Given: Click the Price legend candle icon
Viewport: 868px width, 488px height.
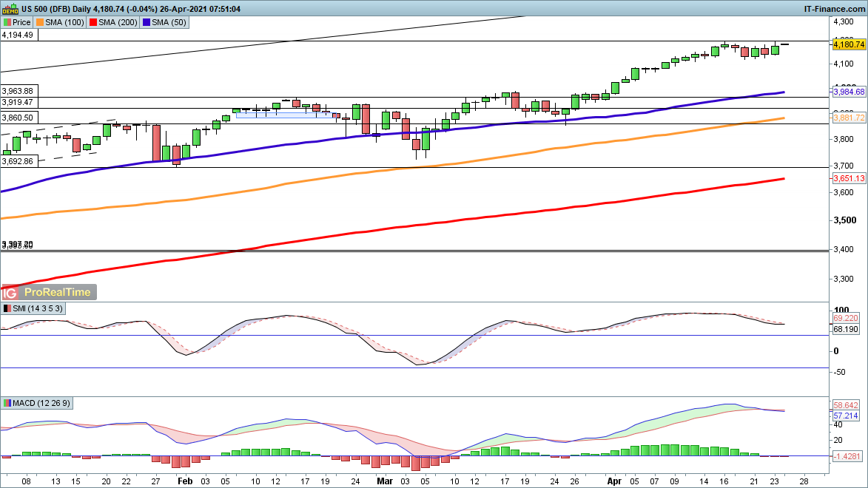Looking at the screenshot, I should [7, 22].
